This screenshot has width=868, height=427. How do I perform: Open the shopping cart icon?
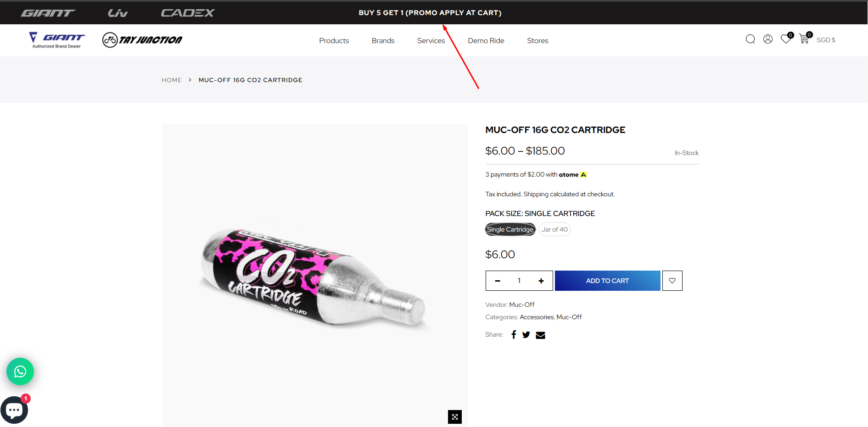(x=804, y=39)
